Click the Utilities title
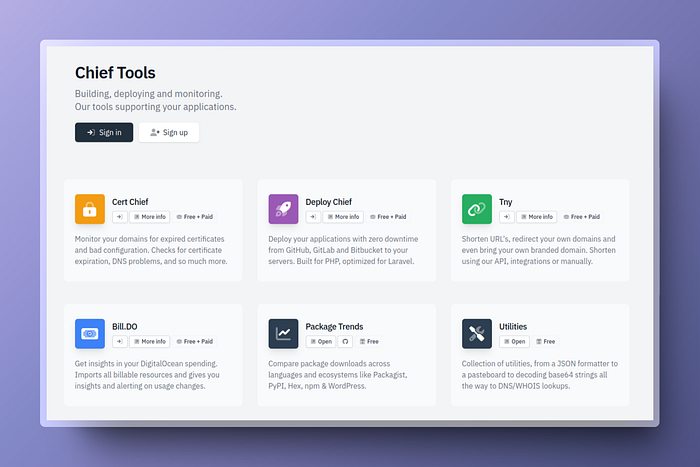Screen dimensions: 700x467 [513, 326]
